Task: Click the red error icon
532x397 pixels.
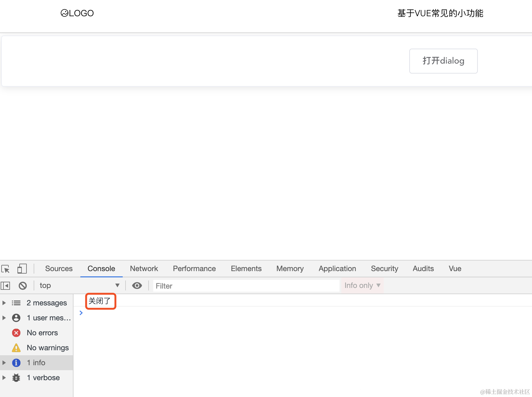Action: coord(16,333)
